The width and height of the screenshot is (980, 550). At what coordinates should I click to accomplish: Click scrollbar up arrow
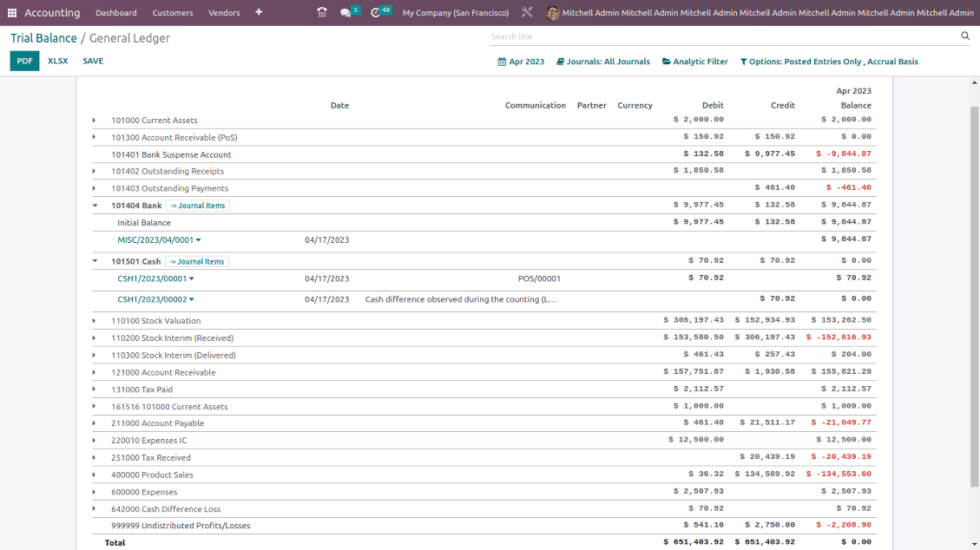[975, 82]
